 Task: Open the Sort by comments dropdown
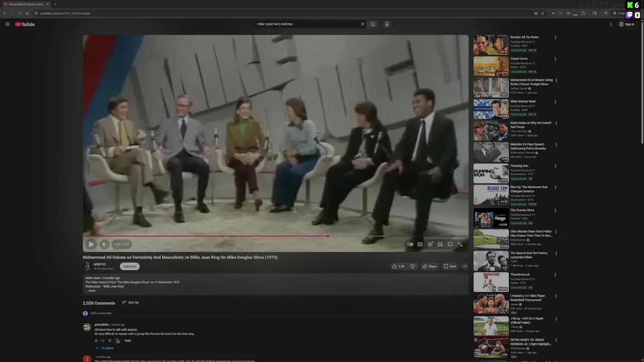130,303
